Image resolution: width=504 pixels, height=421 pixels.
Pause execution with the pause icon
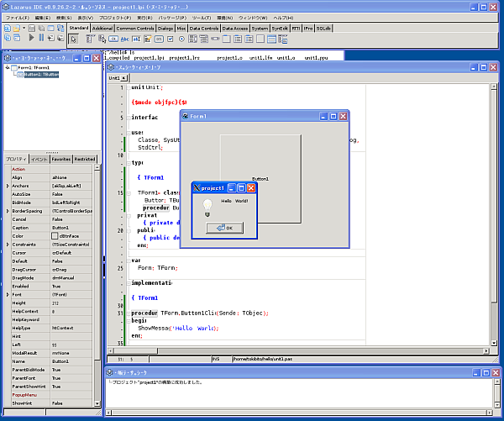41,38
